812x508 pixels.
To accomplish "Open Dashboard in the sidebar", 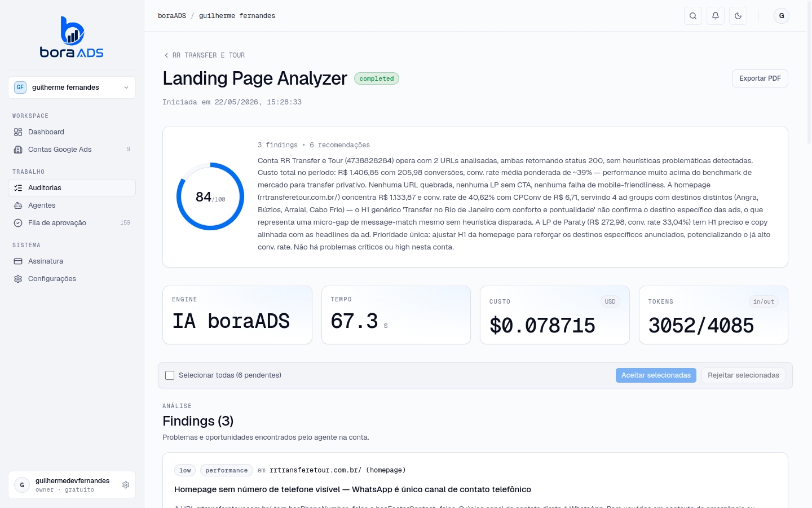I will point(72,132).
